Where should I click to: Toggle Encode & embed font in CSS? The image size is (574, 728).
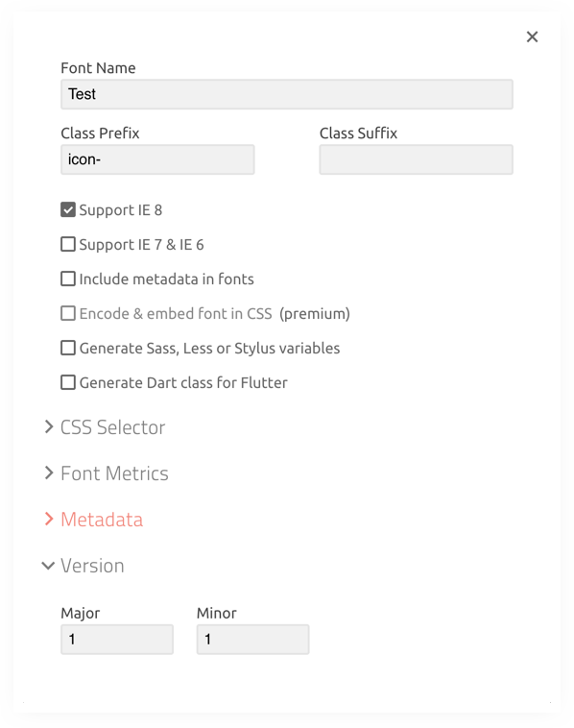(68, 313)
